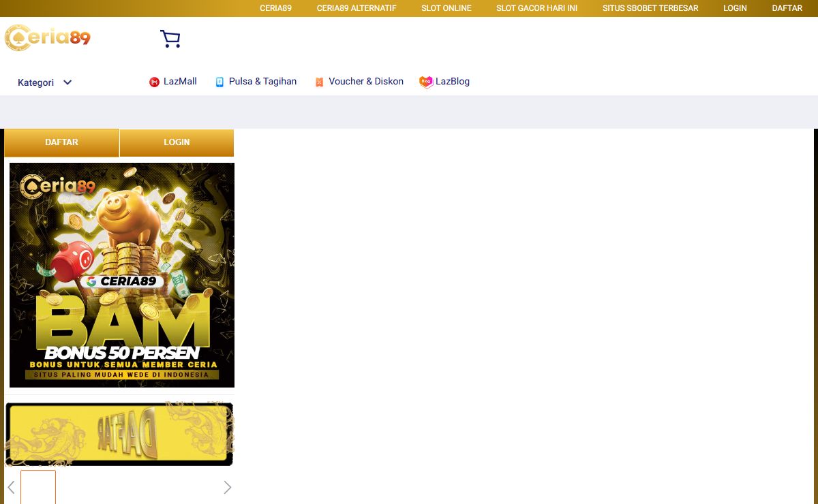
Task: Click the chevron arrow next to Kategori
Action: (67, 82)
